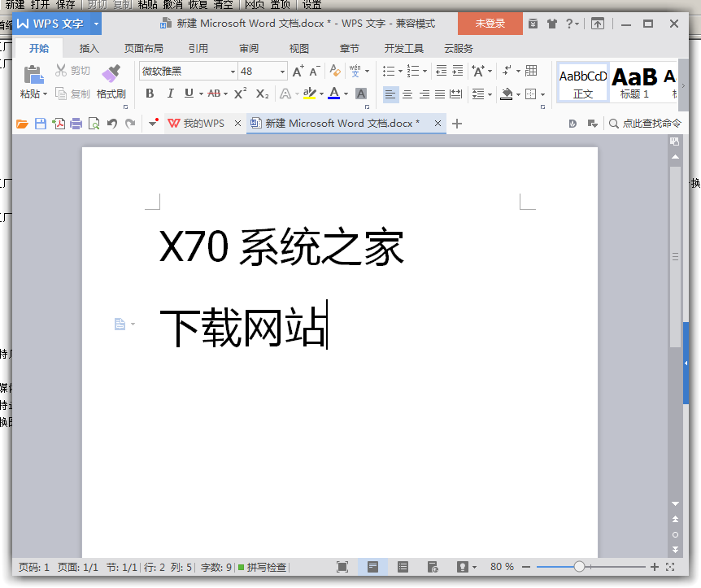Redo the last action

pyautogui.click(x=130, y=124)
